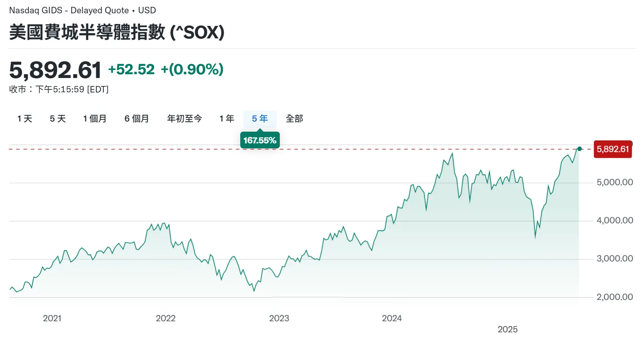Select 全部 to view entire history
This screenshot has width=644, height=339.
pos(294,118)
